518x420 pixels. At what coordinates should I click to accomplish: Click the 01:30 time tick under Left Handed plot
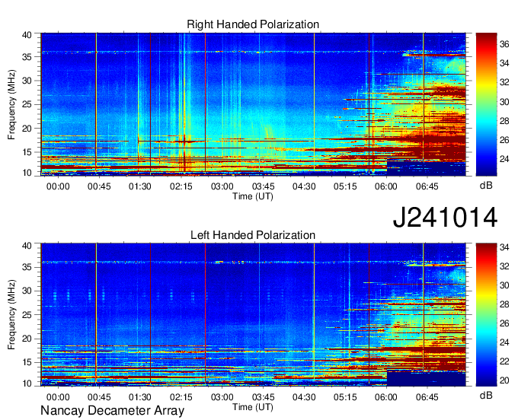140,397
